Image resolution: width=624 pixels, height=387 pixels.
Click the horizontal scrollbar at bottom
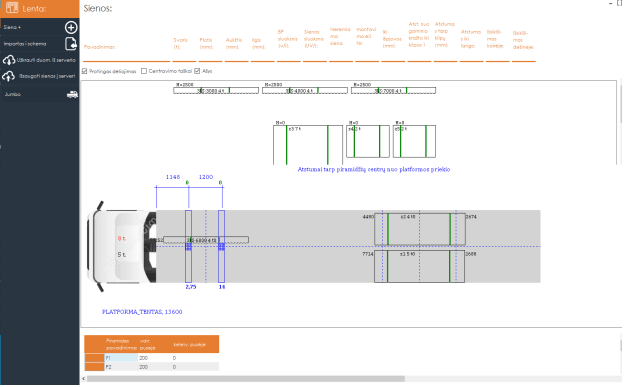(246, 379)
